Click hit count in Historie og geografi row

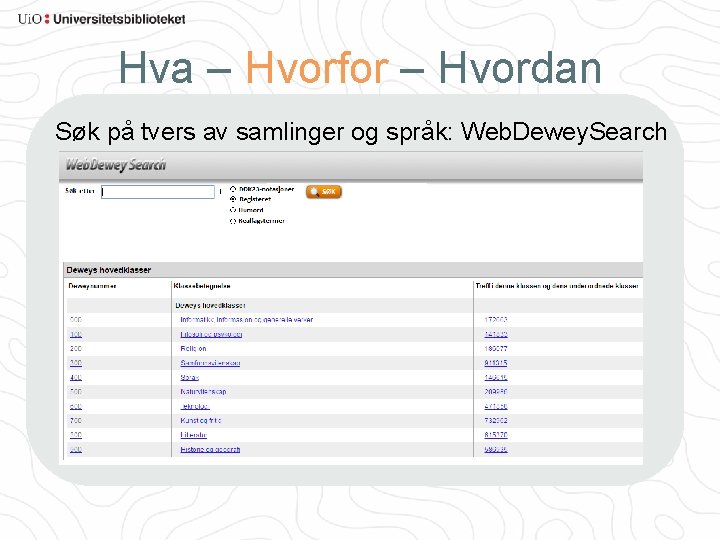point(496,449)
